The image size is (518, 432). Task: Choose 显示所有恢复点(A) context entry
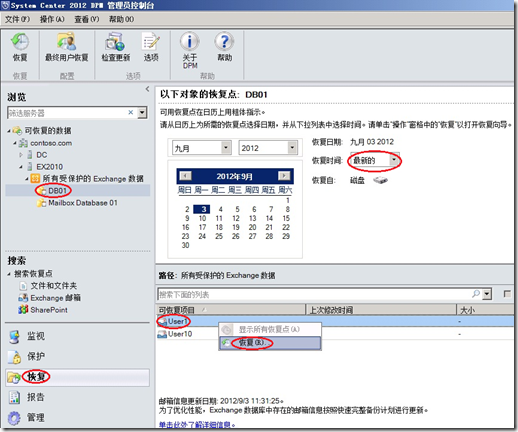[x=270, y=329]
